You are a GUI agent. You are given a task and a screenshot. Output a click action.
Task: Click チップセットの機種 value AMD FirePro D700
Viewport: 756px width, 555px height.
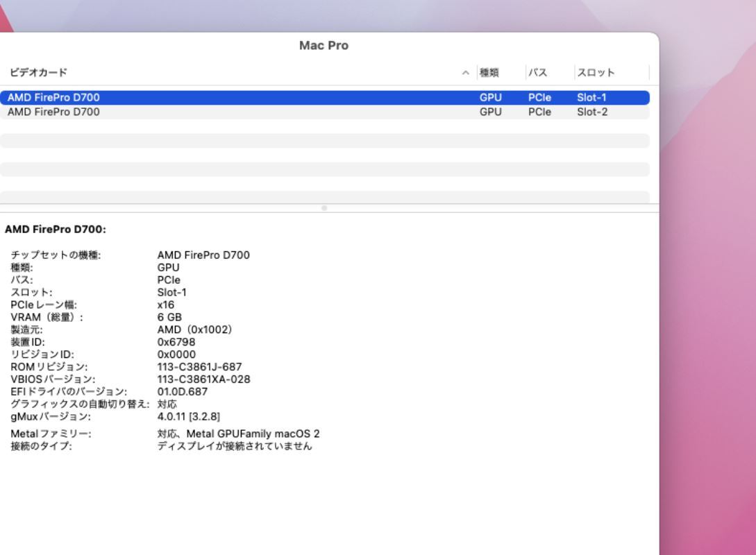click(203, 255)
